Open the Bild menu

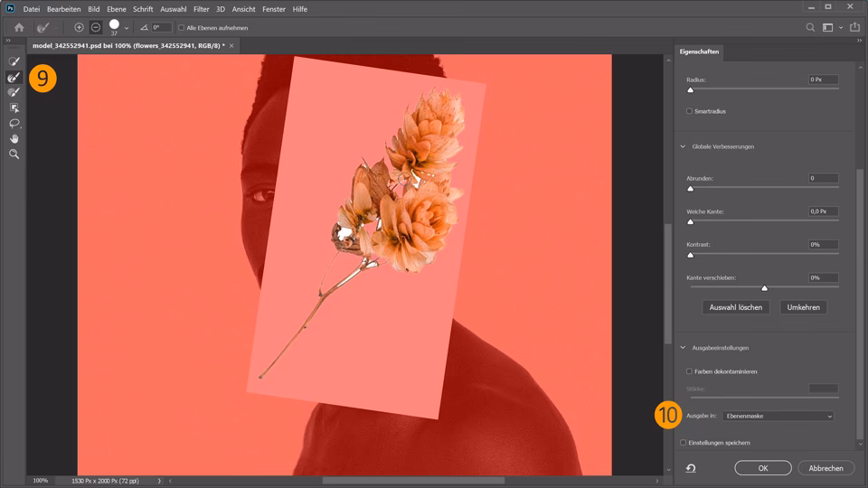click(93, 9)
